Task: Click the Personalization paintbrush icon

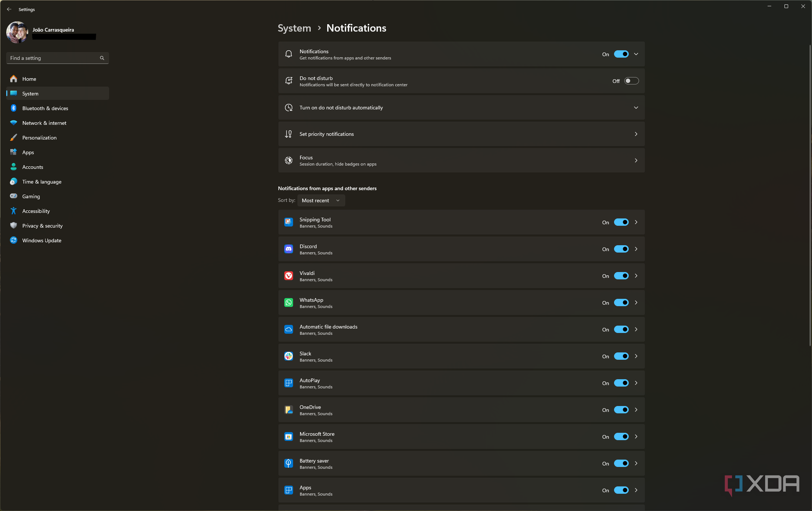Action: [x=14, y=137]
